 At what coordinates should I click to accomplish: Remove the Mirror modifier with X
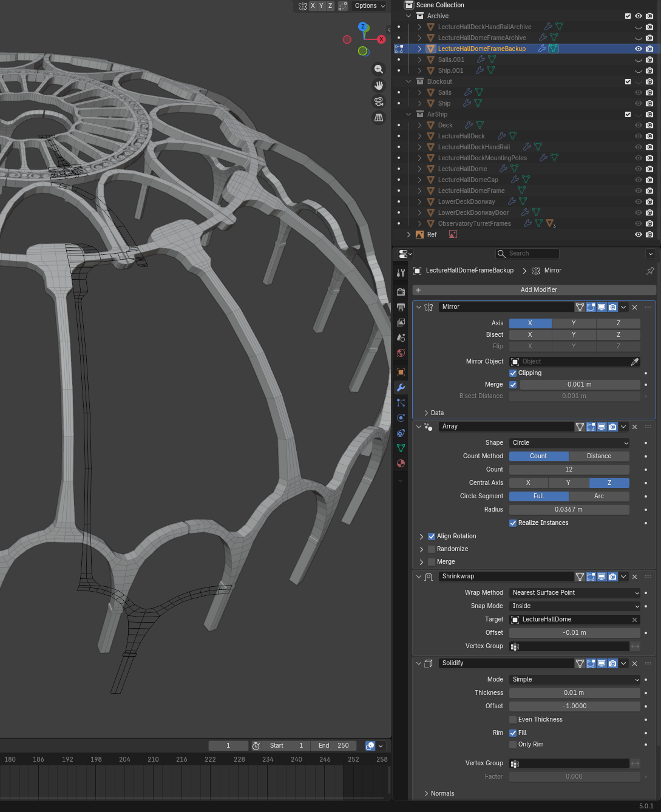point(634,307)
